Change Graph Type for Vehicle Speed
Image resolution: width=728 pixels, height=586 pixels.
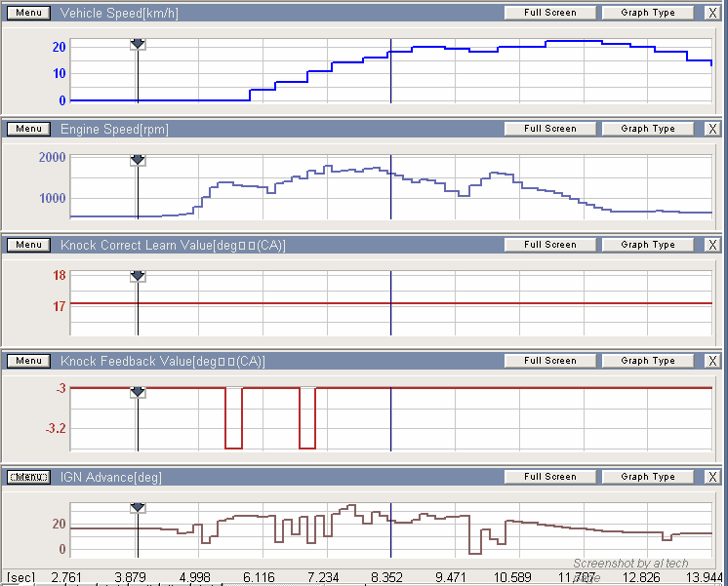pyautogui.click(x=648, y=13)
